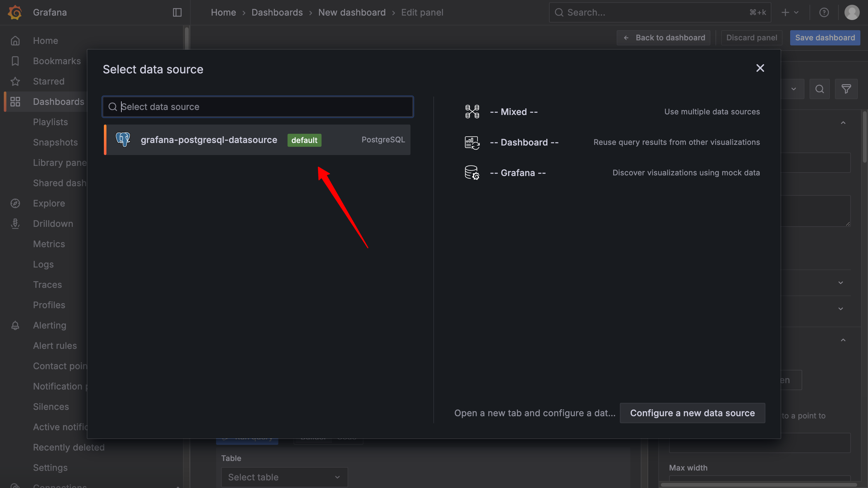Open the plus new item dropdown
The height and width of the screenshot is (488, 868).
coord(790,12)
